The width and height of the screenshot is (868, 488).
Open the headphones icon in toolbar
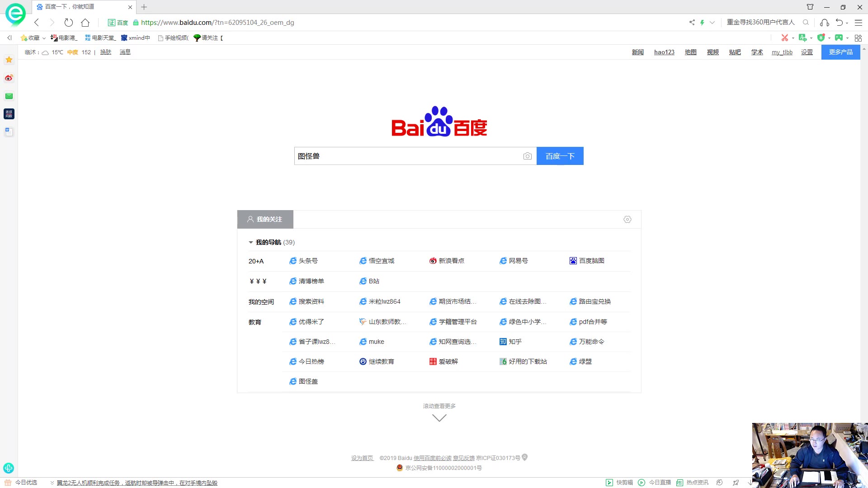click(825, 22)
